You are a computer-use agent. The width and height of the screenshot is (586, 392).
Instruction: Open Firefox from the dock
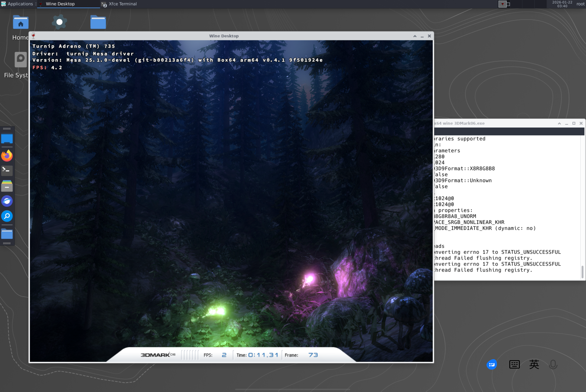point(7,156)
